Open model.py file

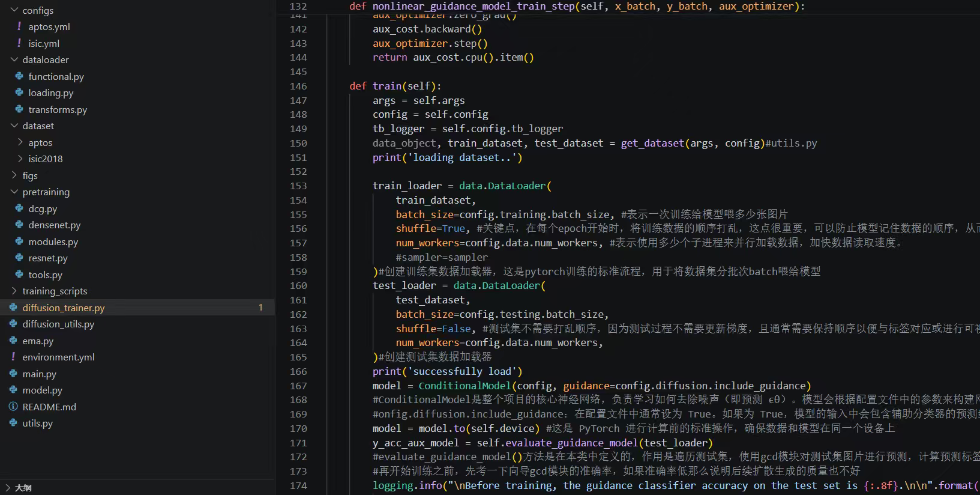tap(42, 390)
